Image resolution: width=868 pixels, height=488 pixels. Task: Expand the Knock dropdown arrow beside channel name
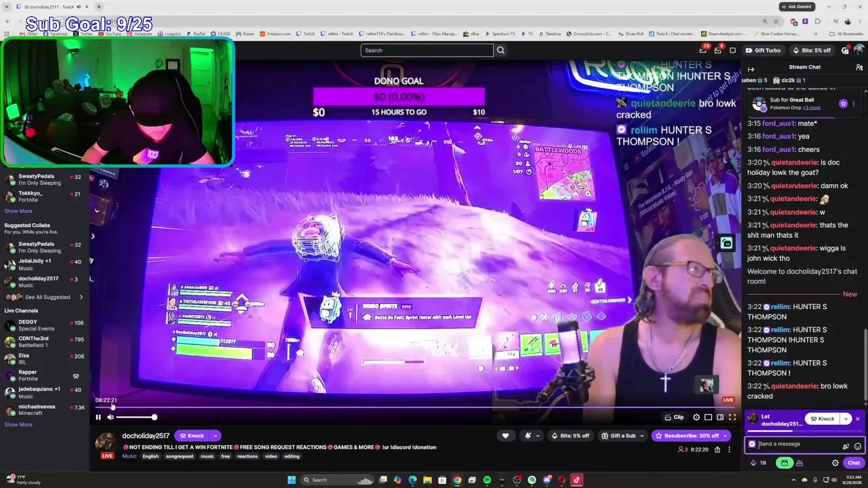point(215,436)
